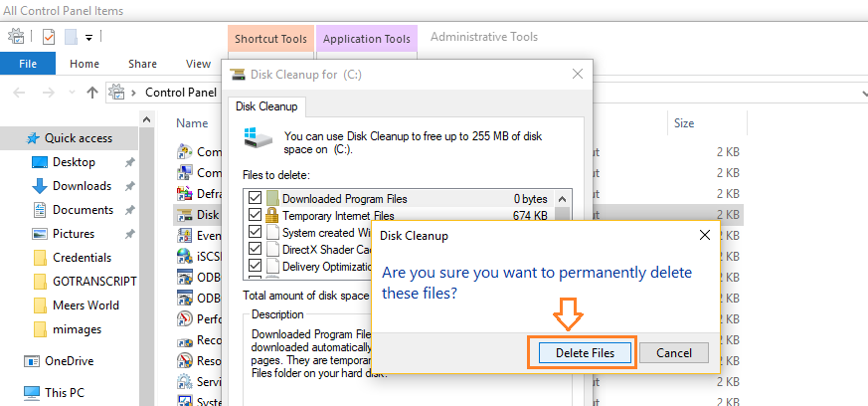The height and width of the screenshot is (406, 868).
Task: Click the Recovery Drive item icon
Action: click(x=184, y=340)
